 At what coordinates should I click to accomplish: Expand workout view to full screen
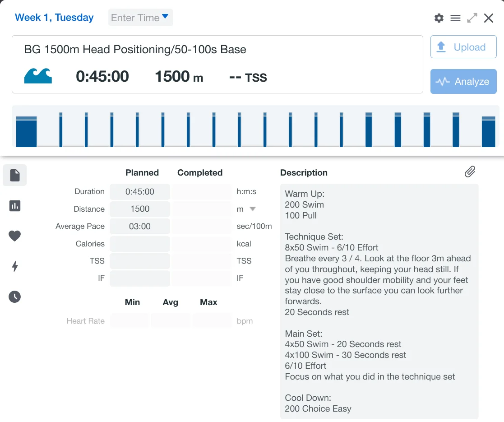click(472, 18)
